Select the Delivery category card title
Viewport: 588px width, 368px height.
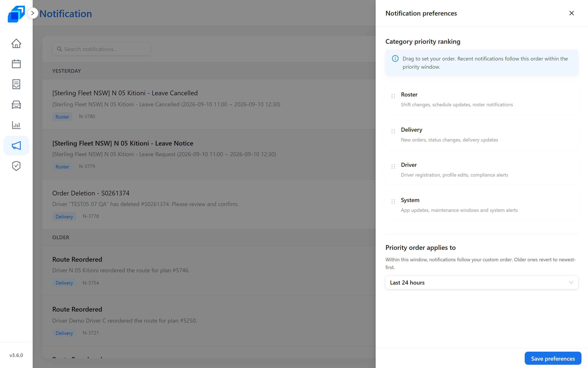tap(412, 130)
